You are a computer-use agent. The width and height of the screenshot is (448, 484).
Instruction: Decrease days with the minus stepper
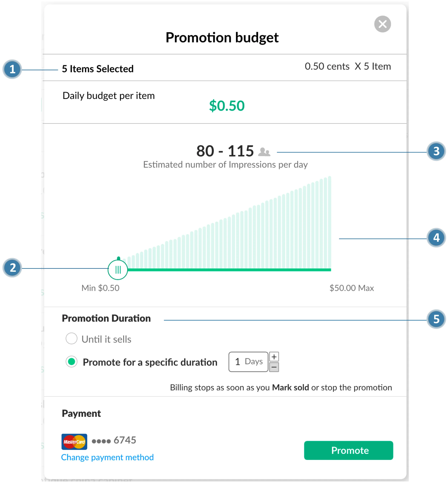click(x=274, y=367)
